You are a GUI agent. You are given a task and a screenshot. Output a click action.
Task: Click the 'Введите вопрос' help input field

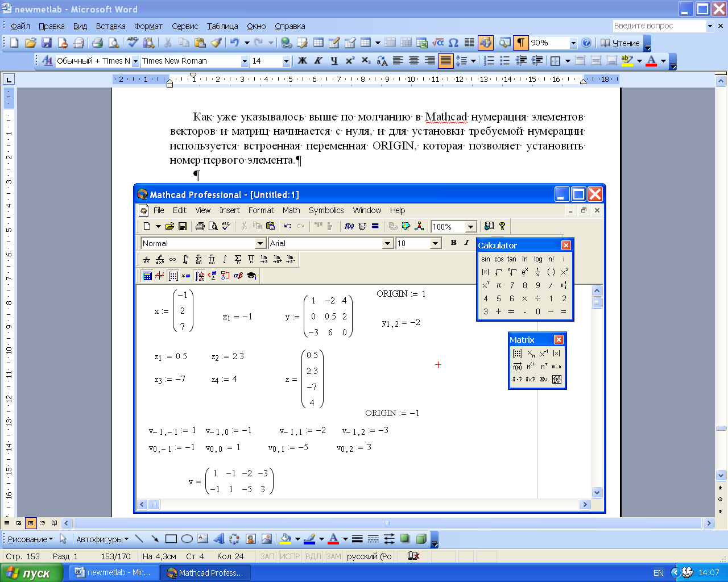point(659,26)
